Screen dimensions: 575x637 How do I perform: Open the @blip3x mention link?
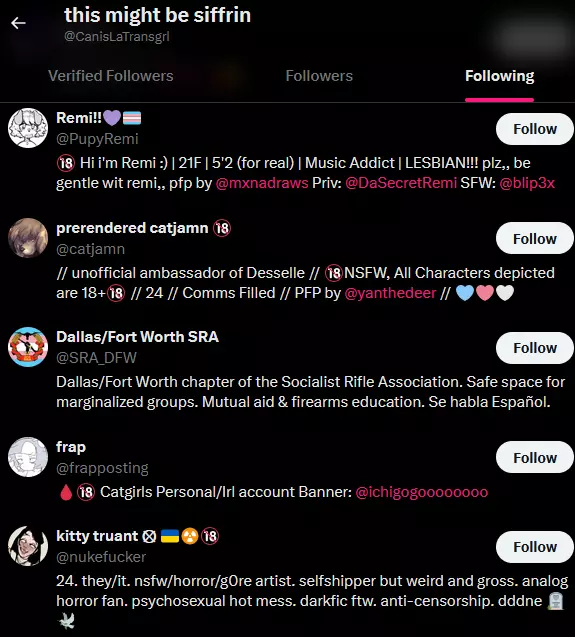click(x=527, y=183)
